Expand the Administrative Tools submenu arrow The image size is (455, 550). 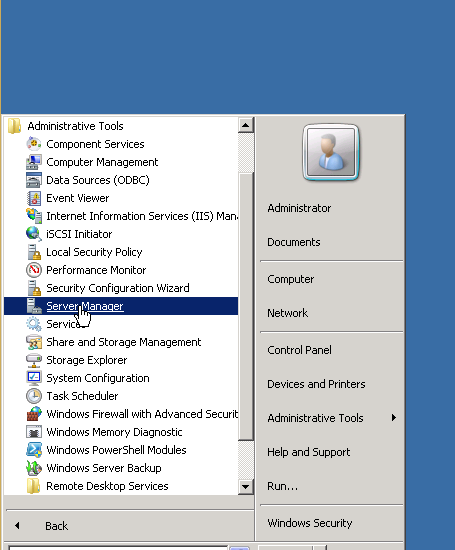point(394,417)
